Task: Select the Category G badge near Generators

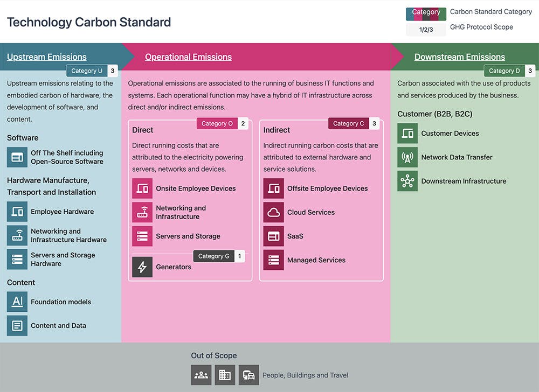Action: pos(214,256)
